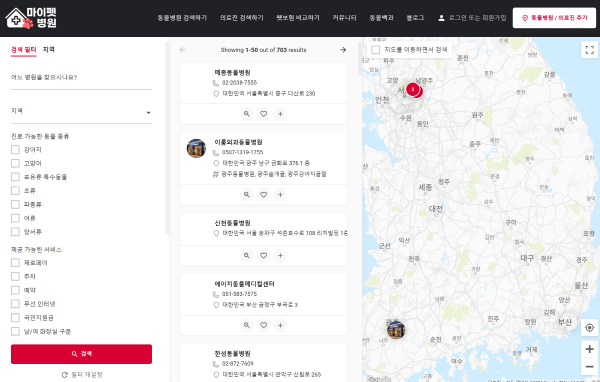600x382 pixels.
Task: Favorite 이룸외과동물병원 with heart icon
Action: point(264,194)
